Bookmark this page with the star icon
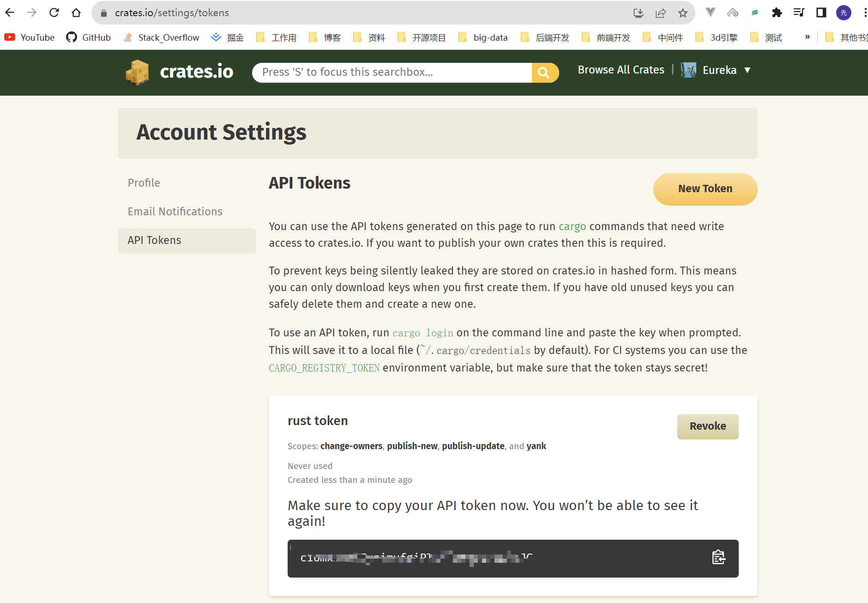 683,13
